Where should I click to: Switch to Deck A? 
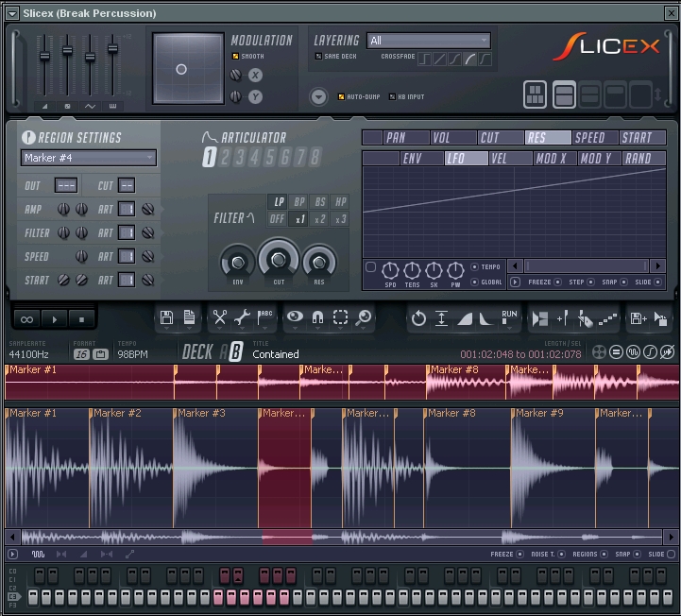pyautogui.click(x=224, y=351)
